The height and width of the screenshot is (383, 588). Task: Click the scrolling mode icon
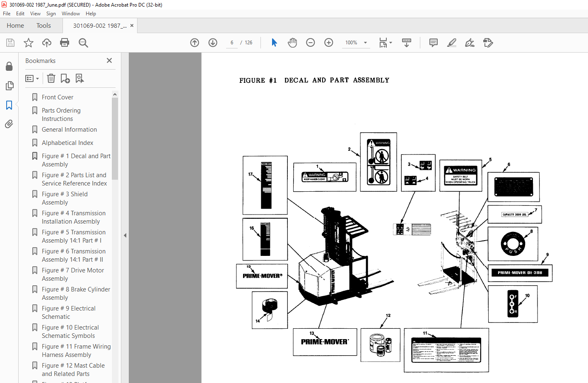[x=407, y=43]
